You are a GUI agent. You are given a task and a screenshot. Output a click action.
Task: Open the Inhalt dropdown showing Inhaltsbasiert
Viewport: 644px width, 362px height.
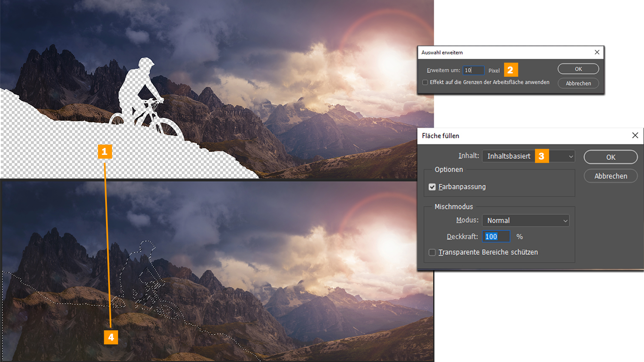click(x=529, y=156)
